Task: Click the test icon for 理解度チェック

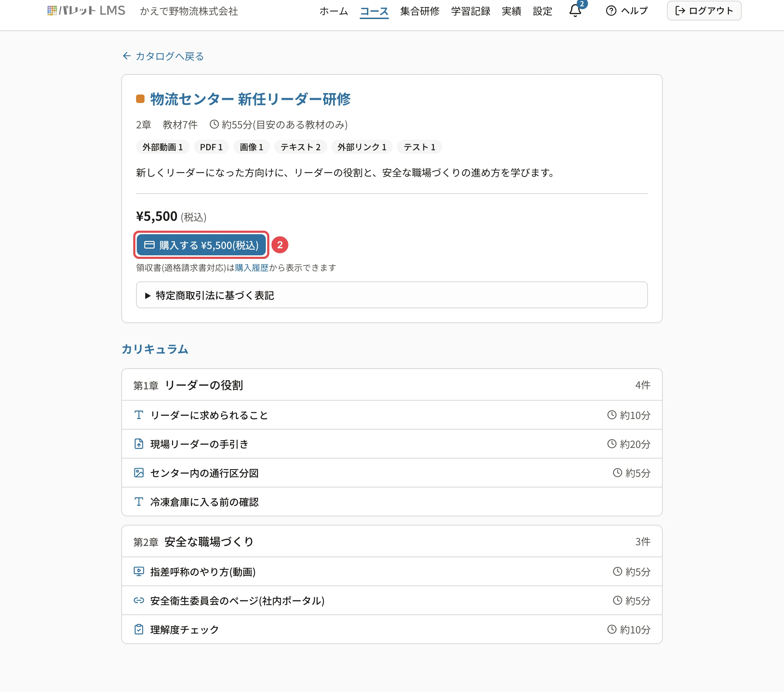Action: pyautogui.click(x=139, y=630)
